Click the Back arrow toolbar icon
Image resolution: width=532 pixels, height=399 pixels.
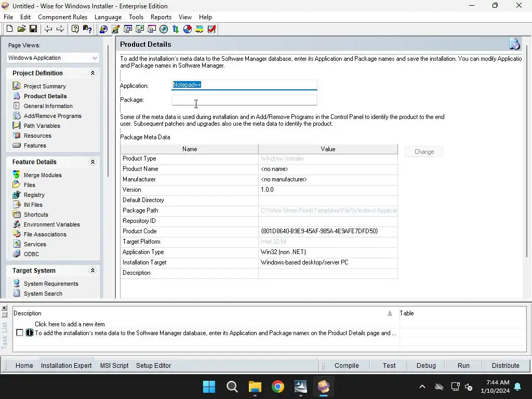click(x=48, y=29)
